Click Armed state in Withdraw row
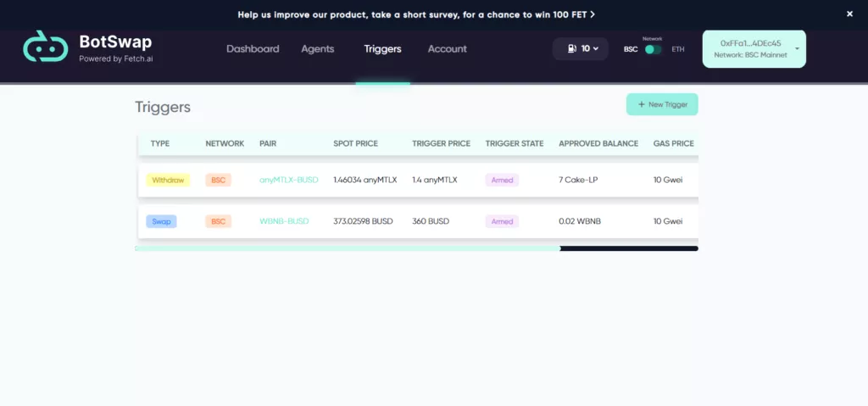868x406 pixels. tap(502, 180)
